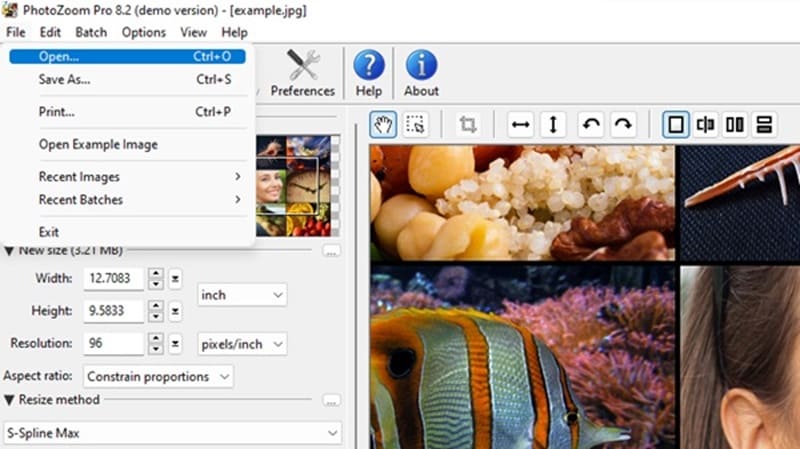Viewport: 800px width, 449px height.
Task: Click the Width input field
Action: tap(114, 279)
